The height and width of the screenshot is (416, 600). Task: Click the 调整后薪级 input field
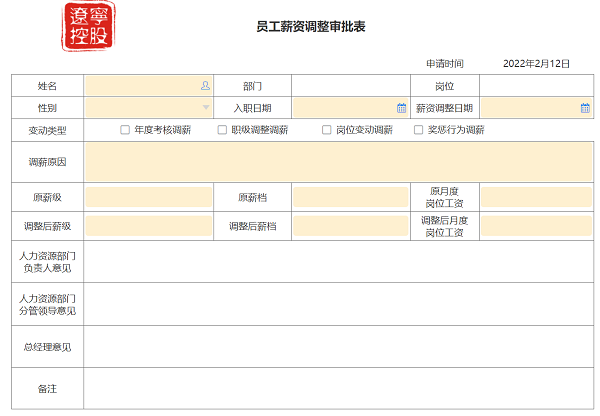pos(148,226)
